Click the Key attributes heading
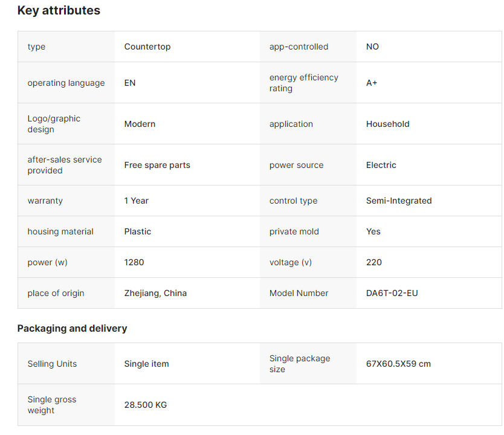504x435 pixels. [x=59, y=10]
